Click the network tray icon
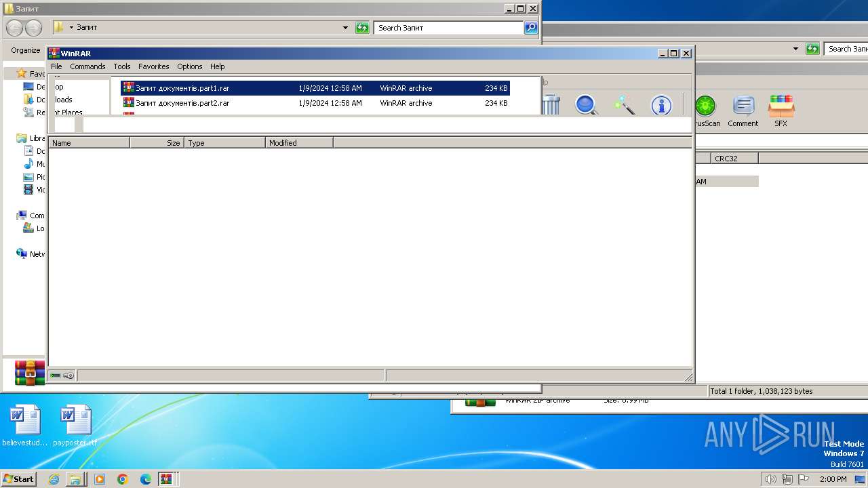 787,479
